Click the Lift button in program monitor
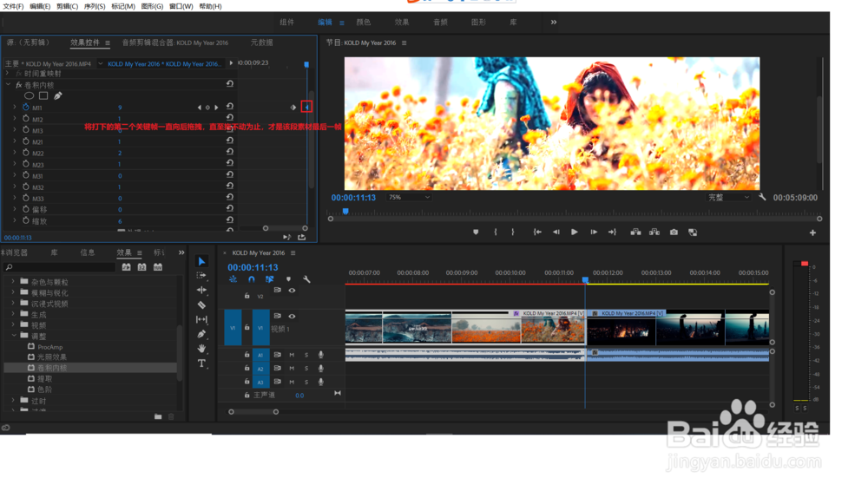Image resolution: width=868 pixels, height=491 pixels. click(x=635, y=232)
